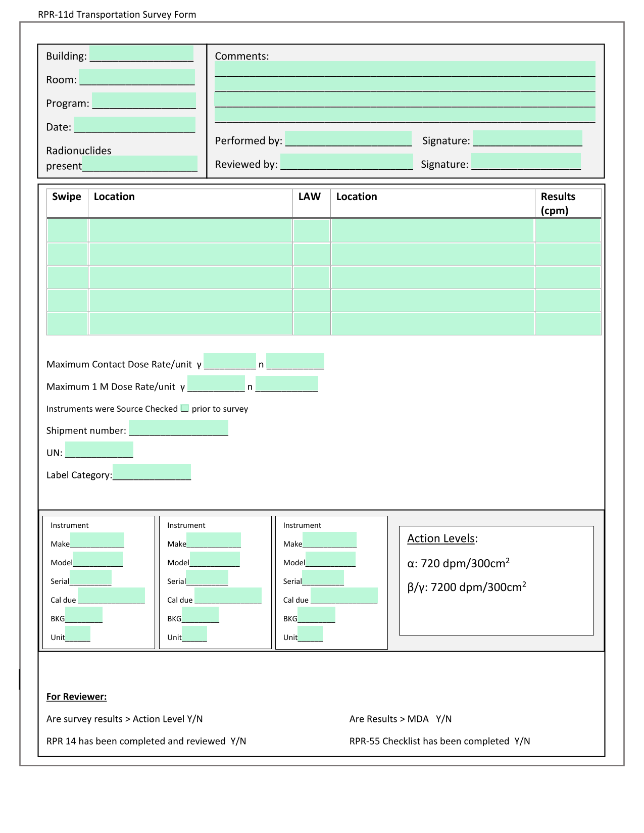Image resolution: width=644 pixels, height=833 pixels.
Task: Click fourth row's Location cell next to LAW
Action: pos(433,301)
